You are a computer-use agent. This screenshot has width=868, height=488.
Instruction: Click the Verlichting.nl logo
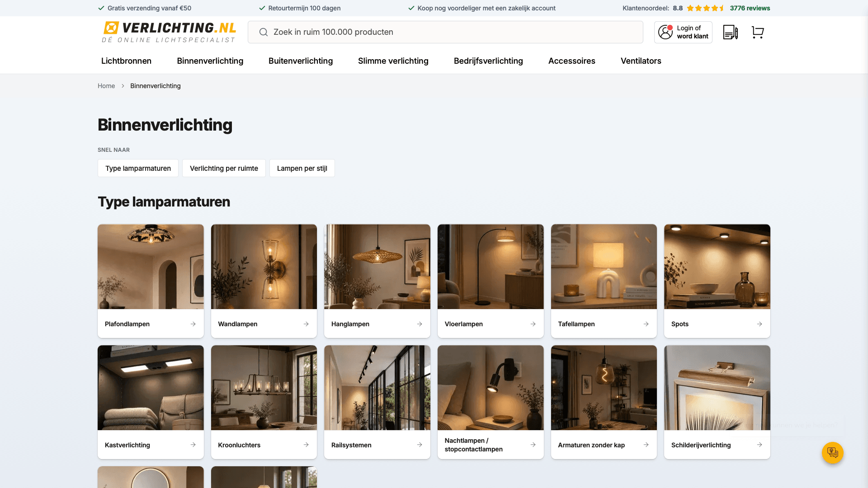coord(169,32)
